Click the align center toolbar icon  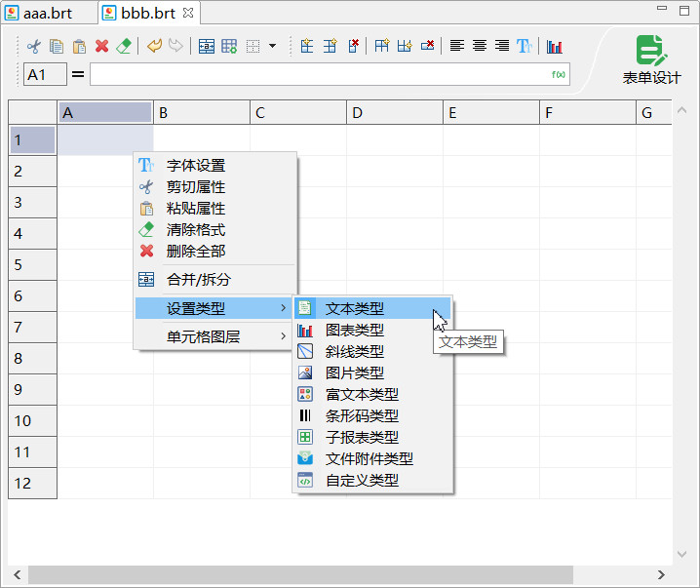tap(480, 46)
